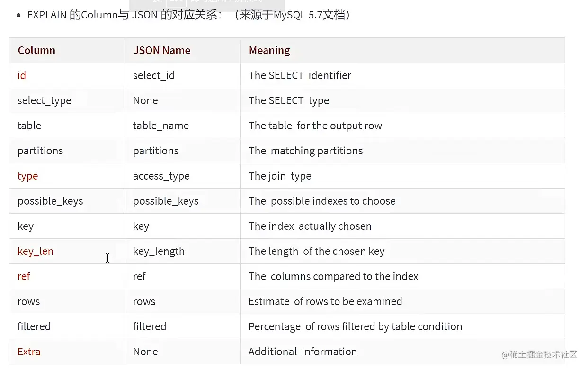Click the 'table_name' cell

(161, 126)
